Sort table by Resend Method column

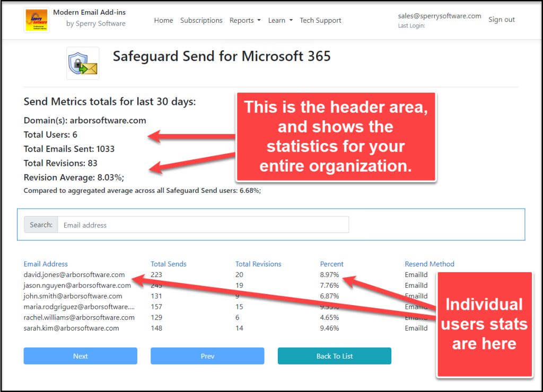(x=430, y=264)
